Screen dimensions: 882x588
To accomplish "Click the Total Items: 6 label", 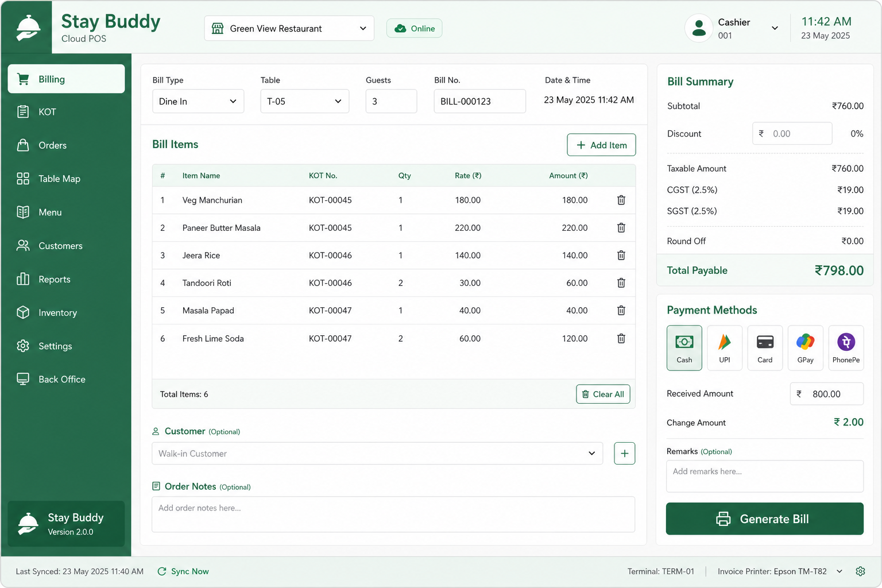I will click(184, 394).
